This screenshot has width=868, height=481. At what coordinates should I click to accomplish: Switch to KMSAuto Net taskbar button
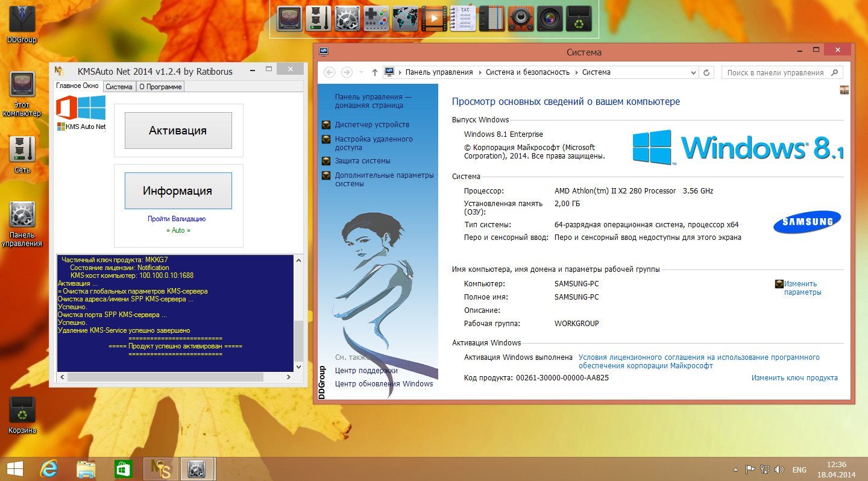point(161,469)
